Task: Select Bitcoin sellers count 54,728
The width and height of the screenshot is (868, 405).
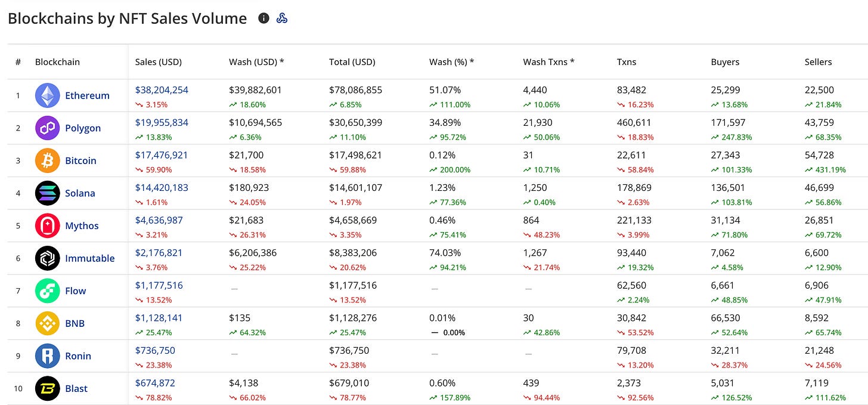Action: pyautogui.click(x=819, y=155)
